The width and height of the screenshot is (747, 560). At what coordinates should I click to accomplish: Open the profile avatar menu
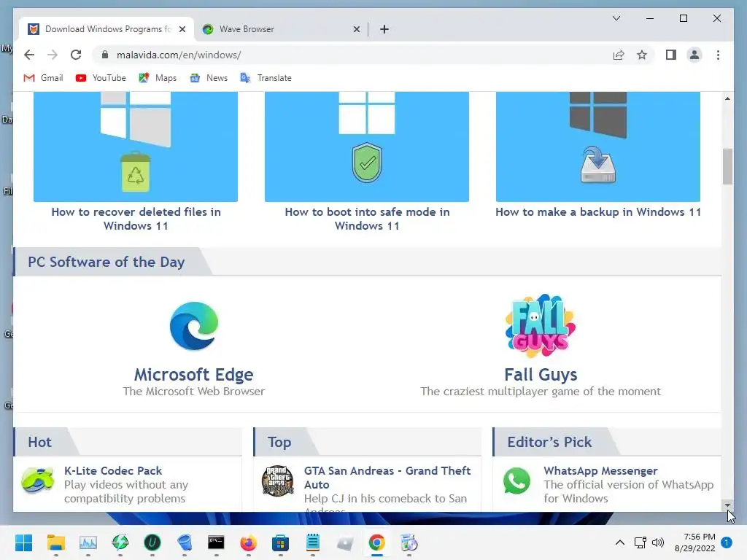694,55
